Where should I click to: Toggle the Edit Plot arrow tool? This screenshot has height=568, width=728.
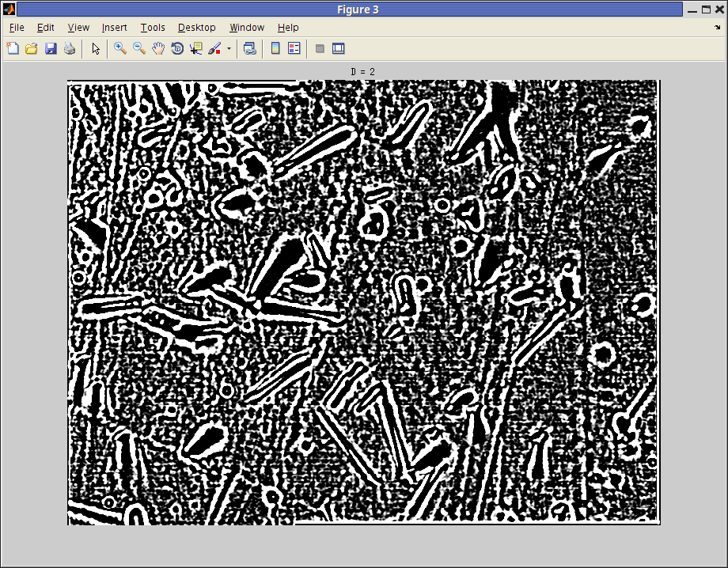(96, 48)
